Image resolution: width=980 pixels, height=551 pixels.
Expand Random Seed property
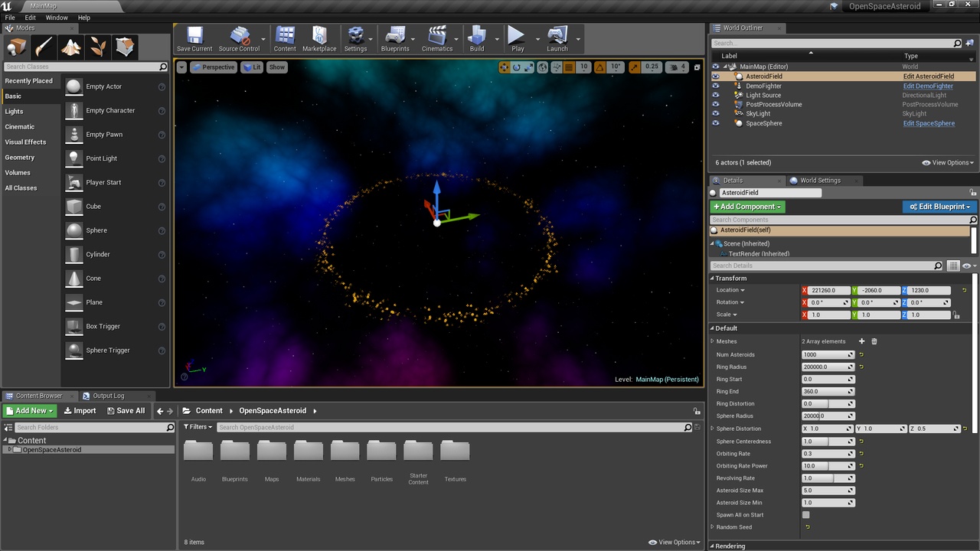[x=712, y=527]
